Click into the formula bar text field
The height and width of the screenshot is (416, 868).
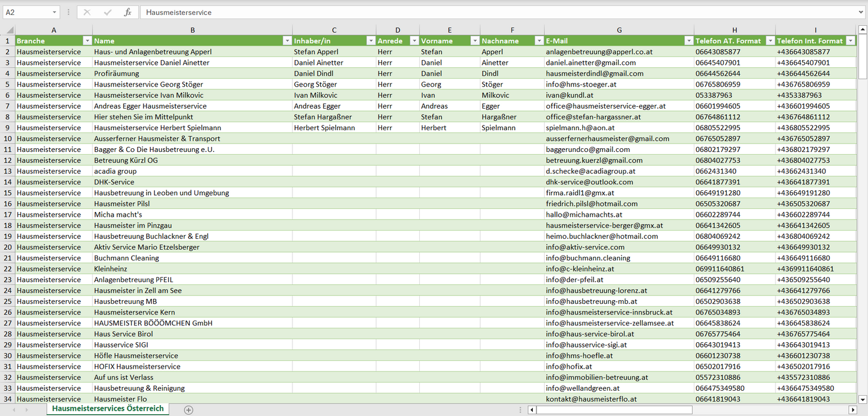tap(481, 12)
